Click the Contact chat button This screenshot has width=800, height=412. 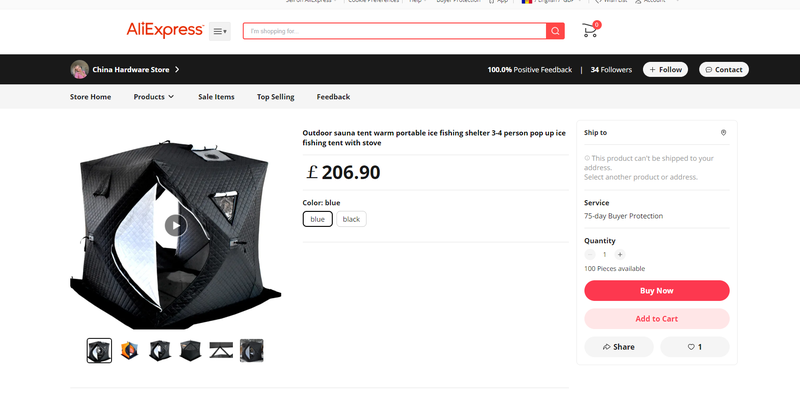pos(723,70)
